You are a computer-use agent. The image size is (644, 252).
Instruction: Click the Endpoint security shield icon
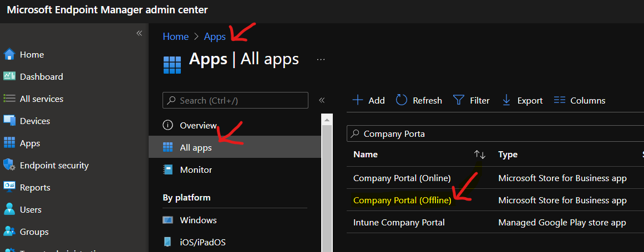click(9, 164)
